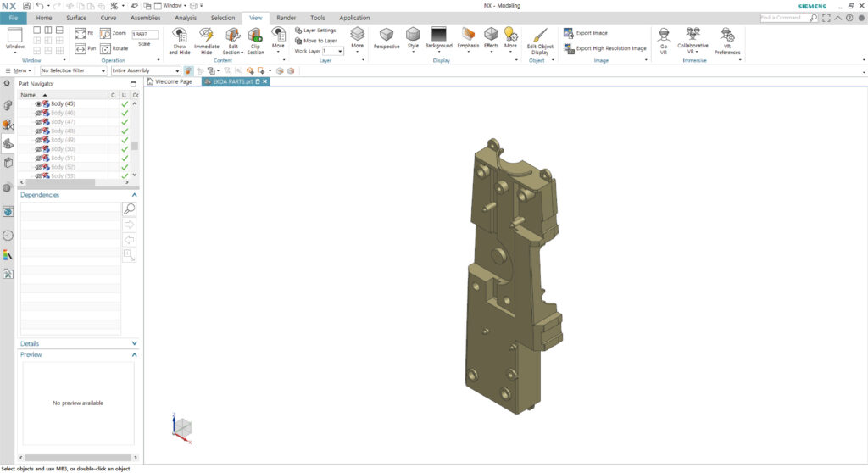The width and height of the screenshot is (868, 473).
Task: Click Move to Layer
Action: [316, 41]
